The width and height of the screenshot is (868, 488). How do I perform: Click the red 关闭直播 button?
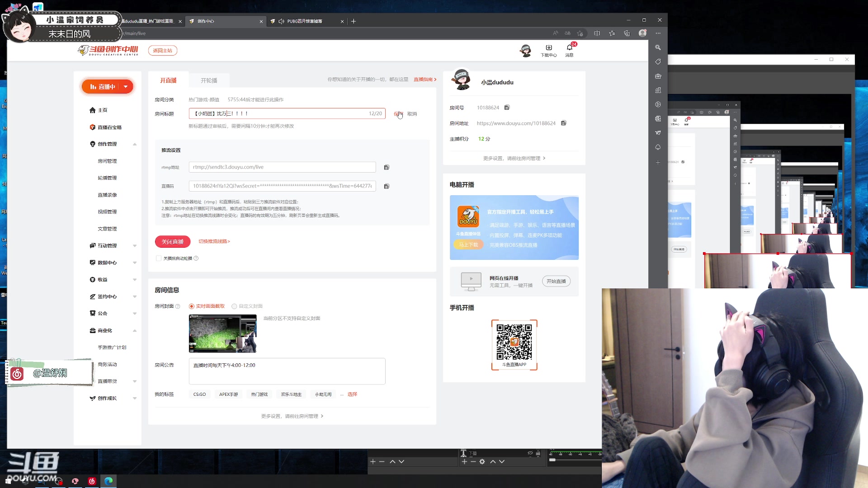coord(173,242)
